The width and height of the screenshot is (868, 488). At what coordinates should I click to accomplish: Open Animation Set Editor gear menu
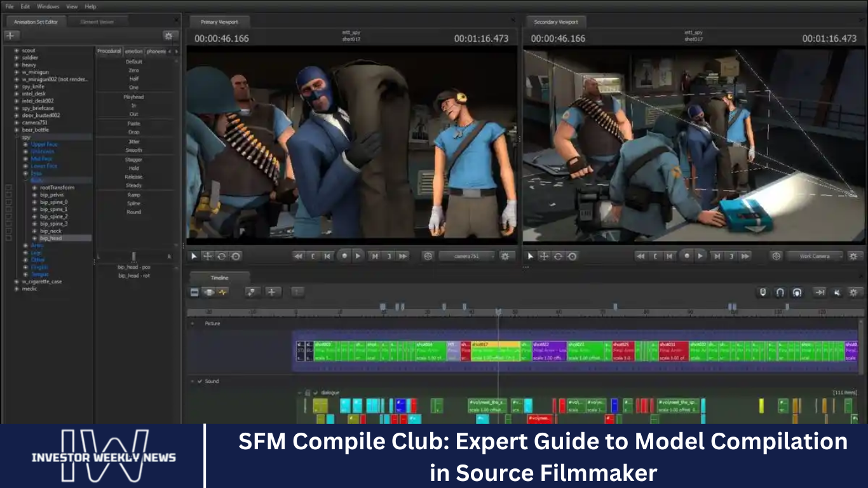pos(168,36)
